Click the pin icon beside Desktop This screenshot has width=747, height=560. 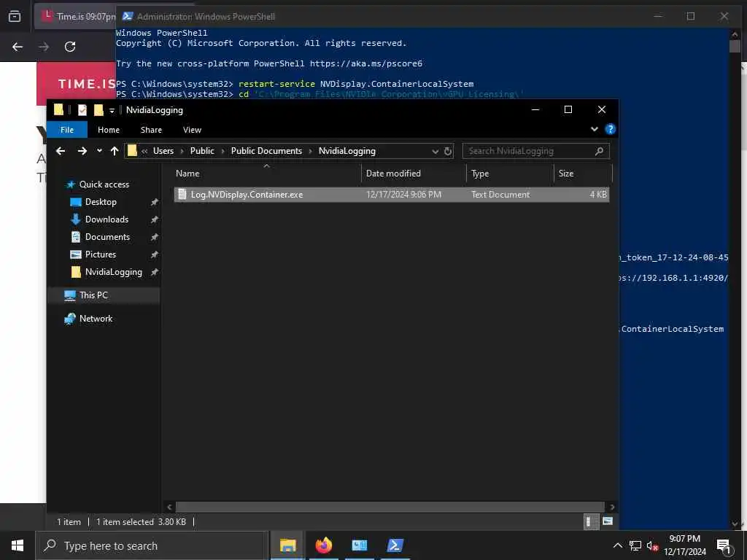pyautogui.click(x=154, y=203)
